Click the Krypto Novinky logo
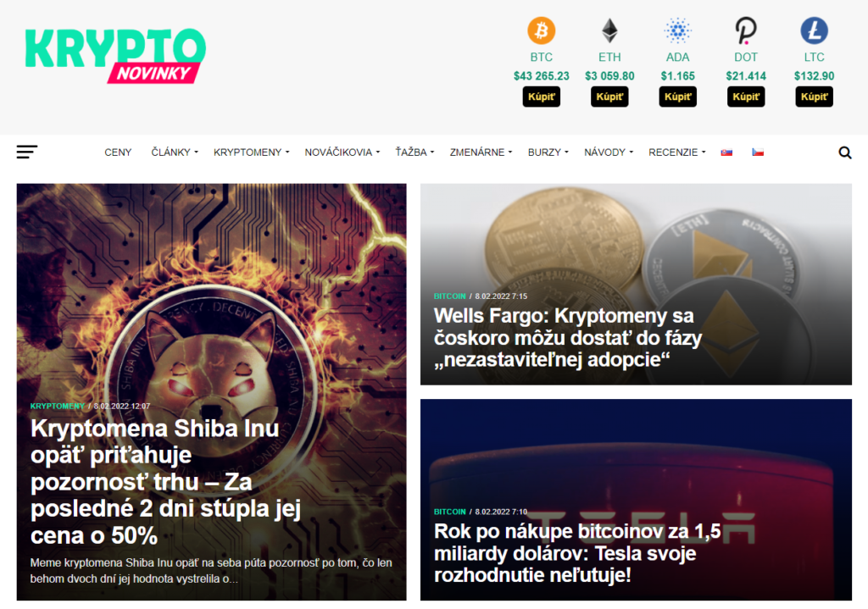This screenshot has width=868, height=609. (115, 56)
